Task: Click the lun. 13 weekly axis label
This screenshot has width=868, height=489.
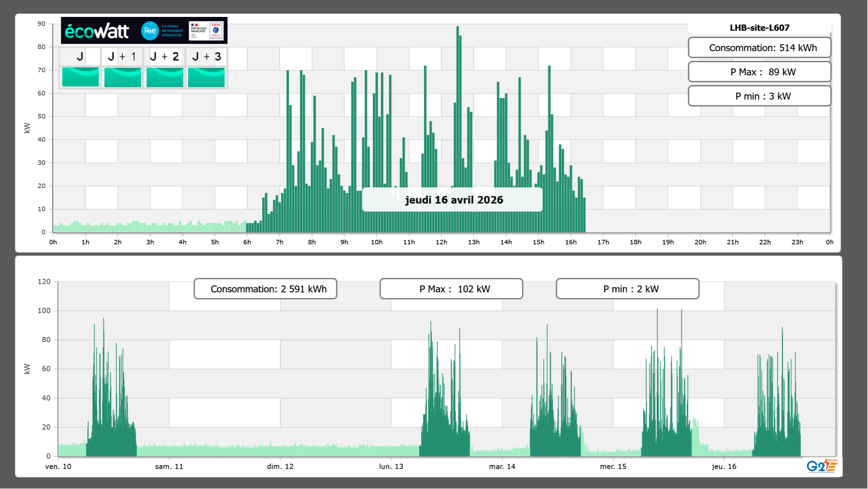Action: pos(391,466)
